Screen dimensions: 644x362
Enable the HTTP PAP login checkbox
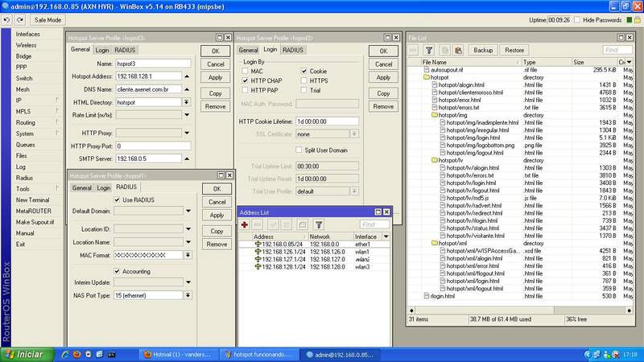coord(246,92)
